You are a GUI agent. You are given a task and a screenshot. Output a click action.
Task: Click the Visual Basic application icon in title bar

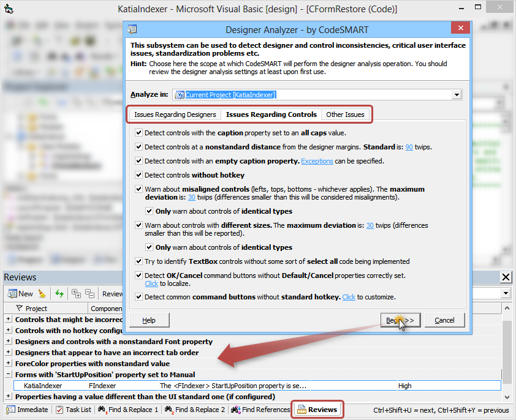click(x=9, y=9)
